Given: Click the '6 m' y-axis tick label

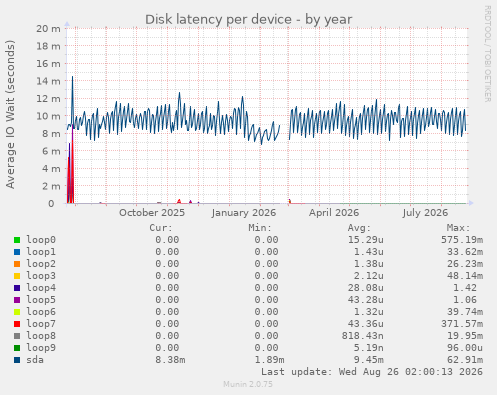Looking at the screenshot, I should [51, 151].
